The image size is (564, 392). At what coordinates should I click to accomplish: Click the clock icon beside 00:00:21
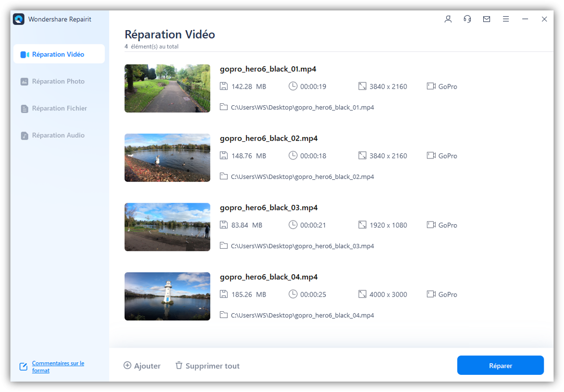pos(293,225)
